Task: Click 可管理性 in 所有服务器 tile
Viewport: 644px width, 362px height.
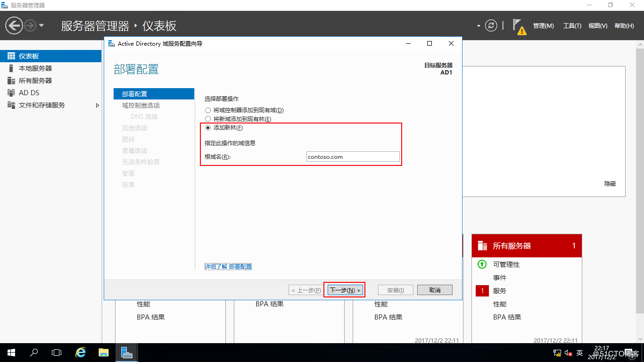Action: (x=506, y=264)
